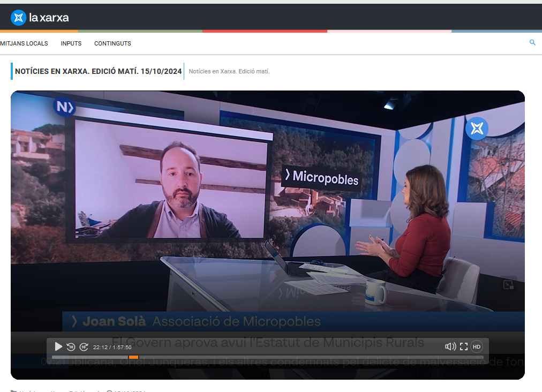Open picture-in-picture mode icon

[x=508, y=285]
